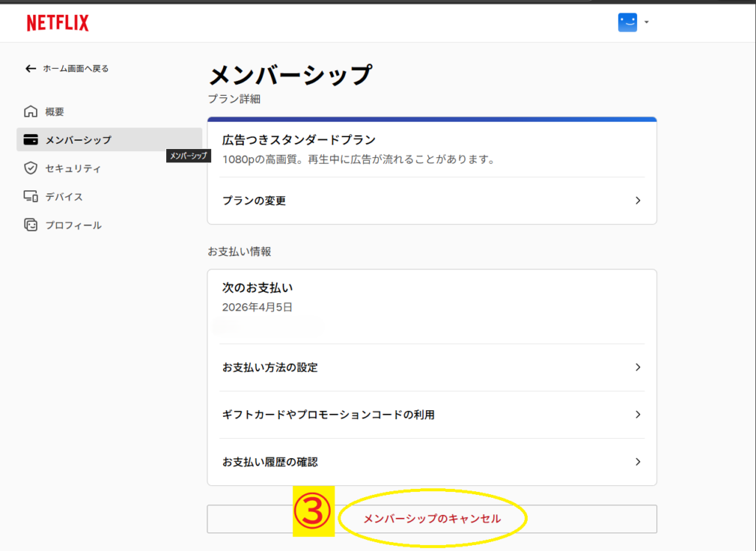Click the Netflix logo
This screenshot has height=551, width=756.
click(x=58, y=23)
